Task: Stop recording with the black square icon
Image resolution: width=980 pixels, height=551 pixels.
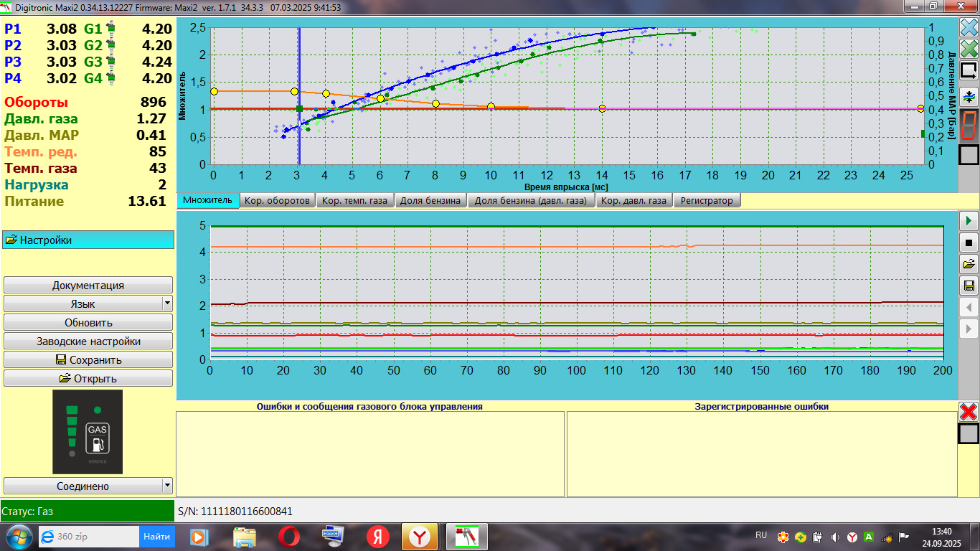Action: 969,242
